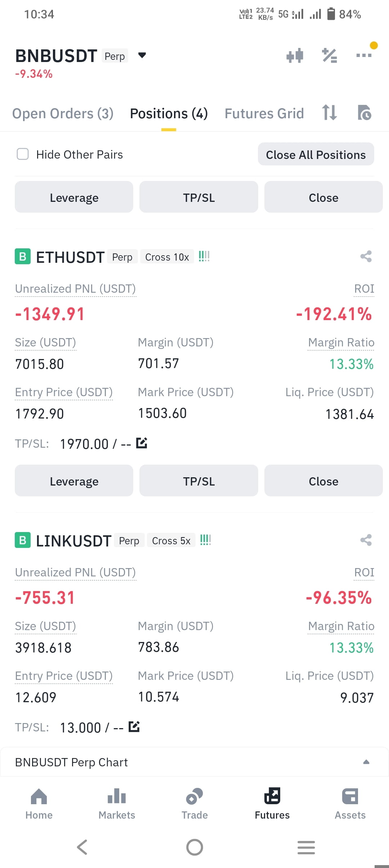389x868 pixels.
Task: Expand the BNBUSDT Perp Chart panel
Action: [194, 762]
